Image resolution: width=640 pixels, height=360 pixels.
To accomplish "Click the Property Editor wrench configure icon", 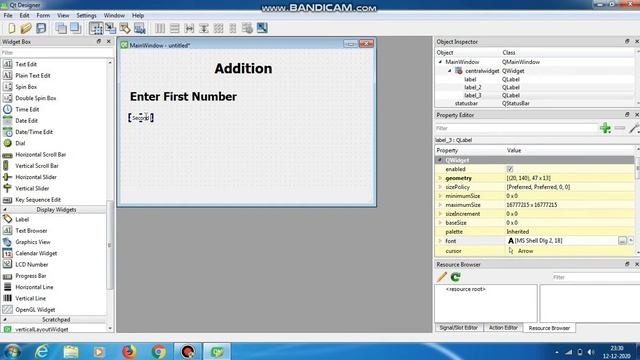I will (634, 128).
